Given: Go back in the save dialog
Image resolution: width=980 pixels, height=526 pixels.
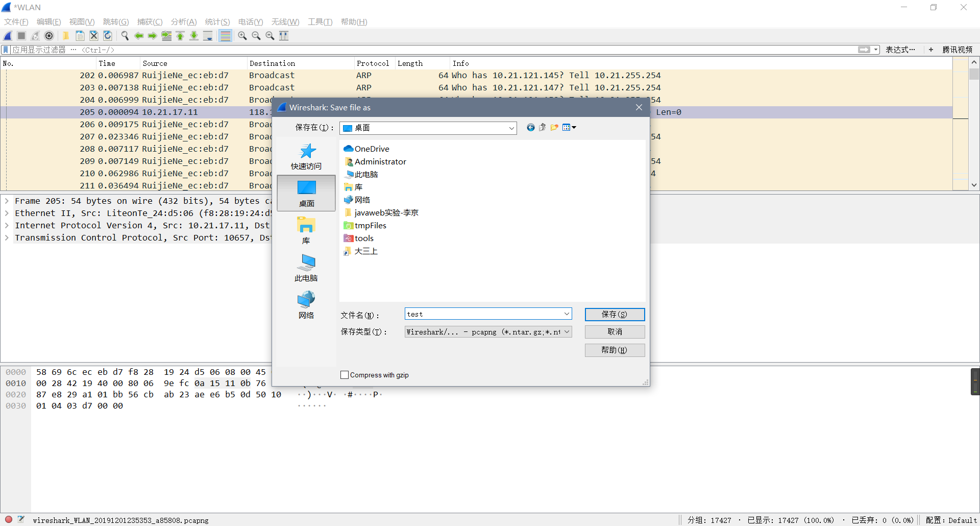Looking at the screenshot, I should pos(531,128).
